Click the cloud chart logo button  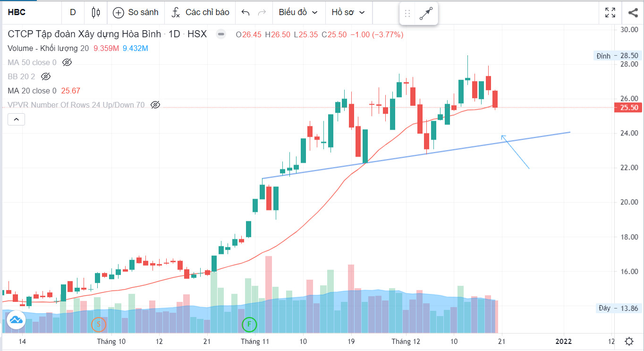pyautogui.click(x=16, y=320)
